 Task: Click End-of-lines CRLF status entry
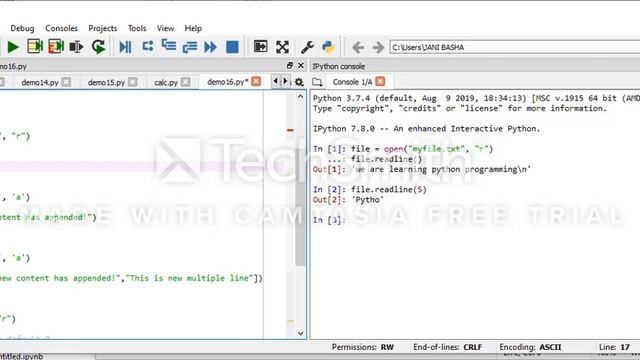447,347
